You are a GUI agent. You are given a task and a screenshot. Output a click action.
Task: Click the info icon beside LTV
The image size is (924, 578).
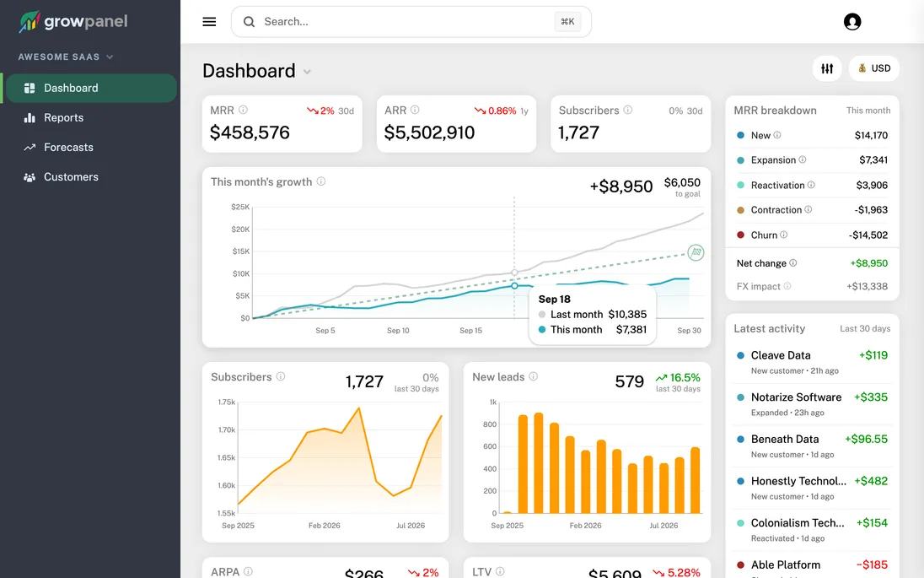(x=500, y=571)
